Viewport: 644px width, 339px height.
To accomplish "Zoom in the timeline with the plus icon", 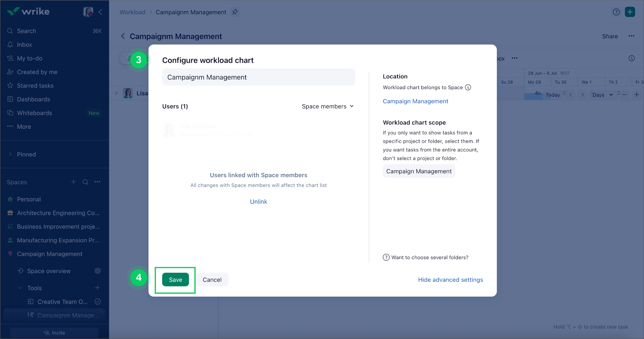I will click(636, 95).
